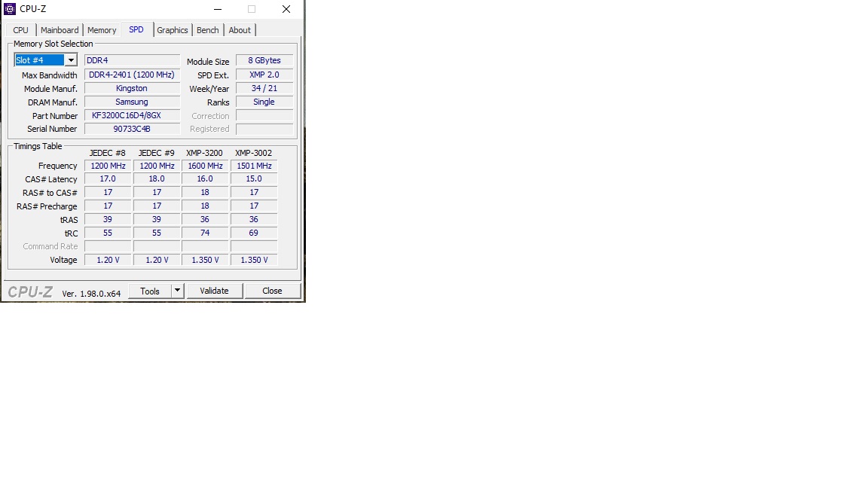Open the Memory tab
The height and width of the screenshot is (488, 868).
click(101, 30)
